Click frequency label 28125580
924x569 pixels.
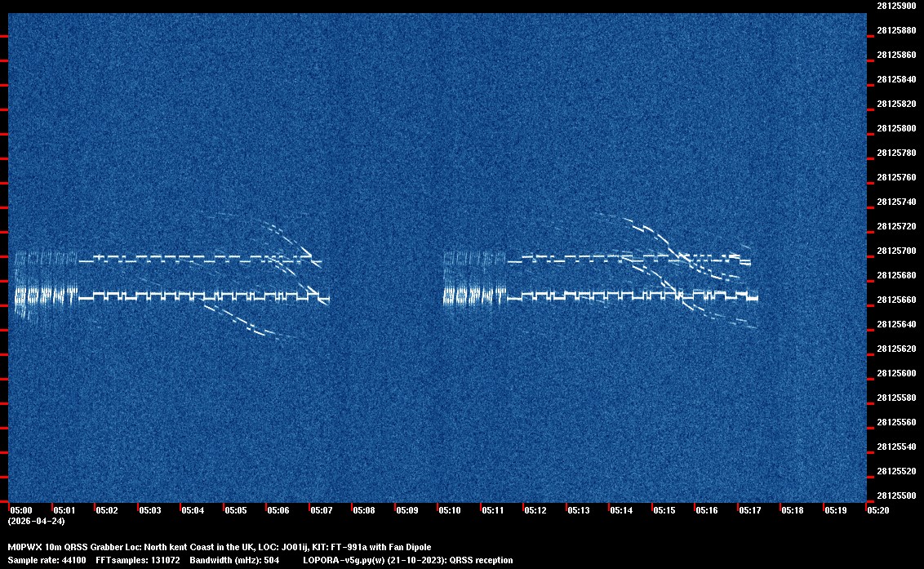pos(896,398)
